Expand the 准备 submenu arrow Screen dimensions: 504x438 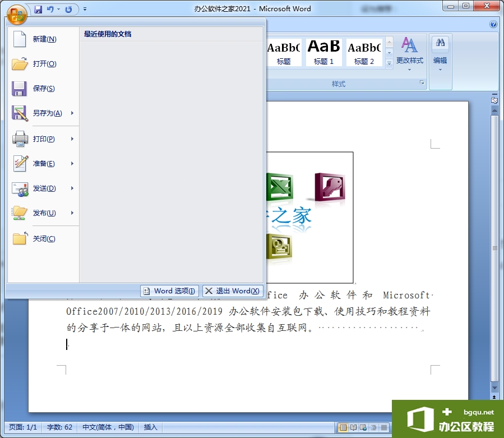(72, 163)
